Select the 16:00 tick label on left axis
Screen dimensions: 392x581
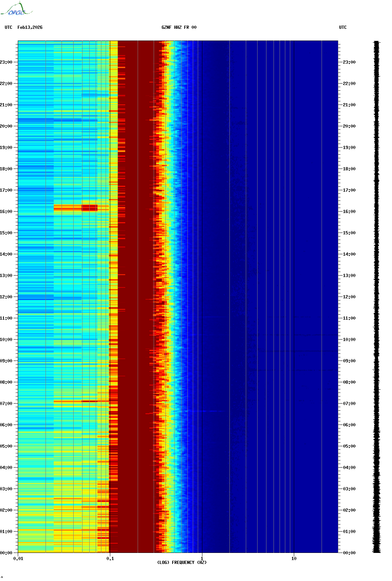pos(6,212)
